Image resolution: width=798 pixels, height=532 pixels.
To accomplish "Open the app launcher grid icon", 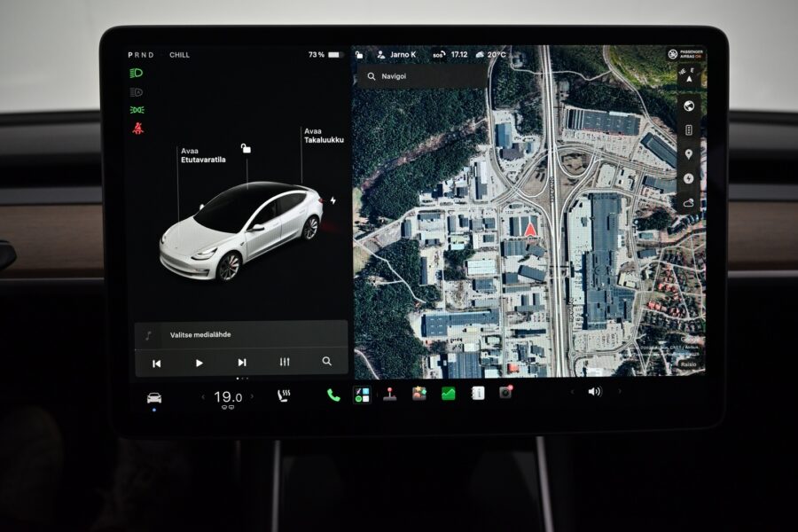I will [x=362, y=395].
